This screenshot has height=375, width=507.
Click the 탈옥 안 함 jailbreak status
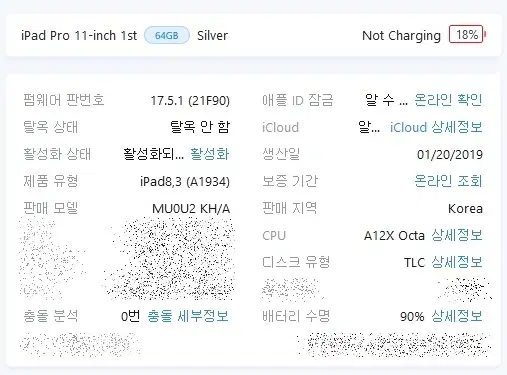(x=200, y=127)
